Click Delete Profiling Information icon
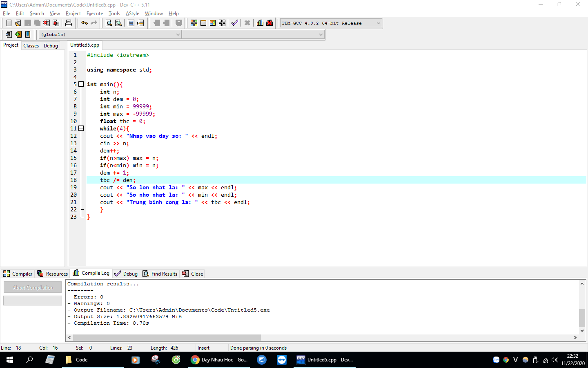This screenshot has width=588, height=368. 269,23
